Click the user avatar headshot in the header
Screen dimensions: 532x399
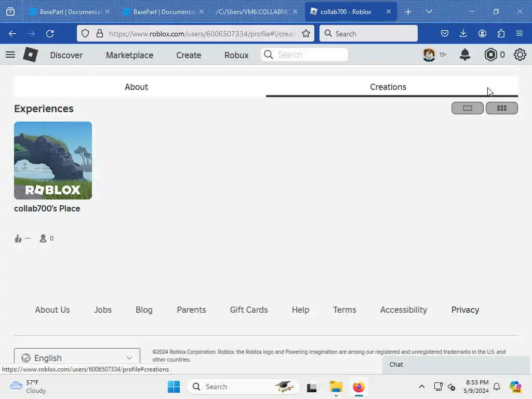429,55
